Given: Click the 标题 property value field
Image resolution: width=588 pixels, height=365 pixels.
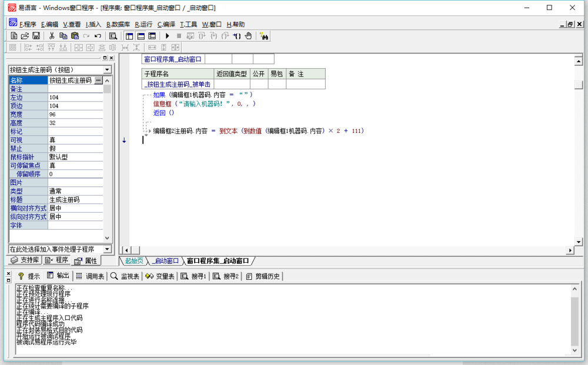Looking at the screenshot, I should (75, 200).
